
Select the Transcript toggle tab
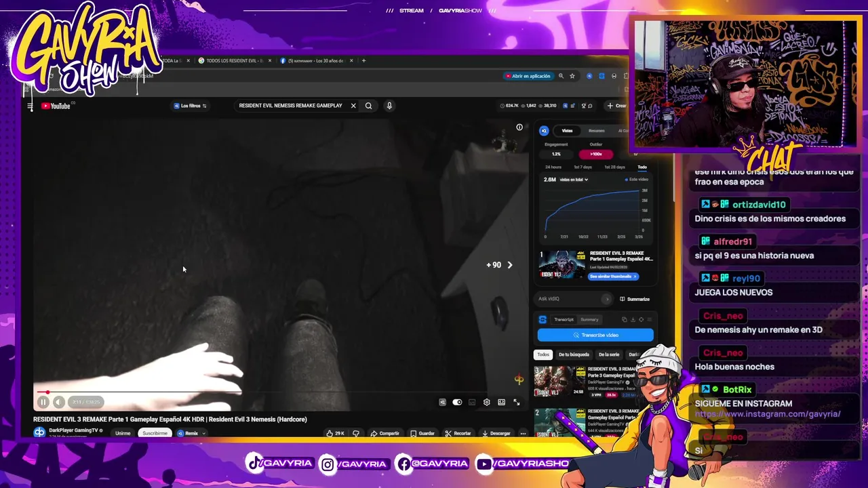click(x=564, y=320)
